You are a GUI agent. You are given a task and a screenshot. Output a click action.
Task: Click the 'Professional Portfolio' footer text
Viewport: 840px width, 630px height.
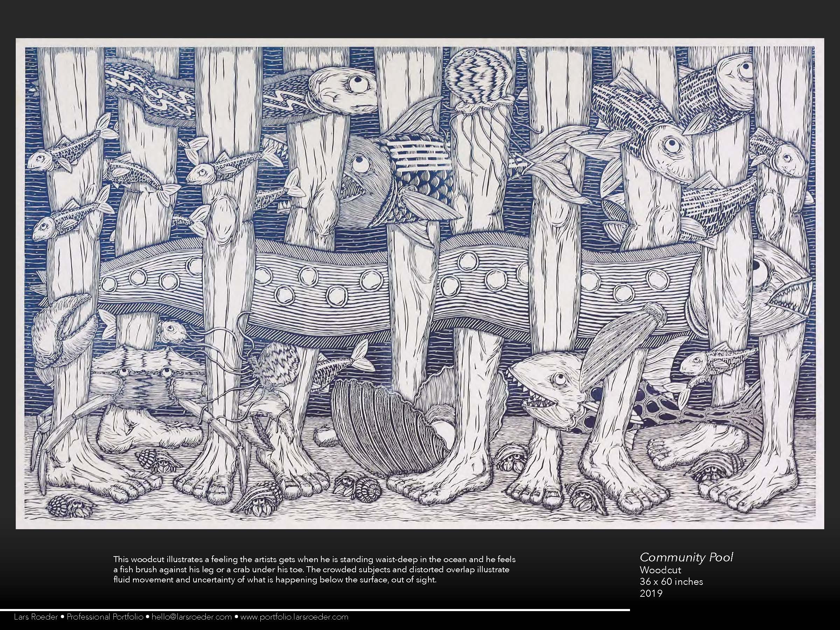[105, 617]
